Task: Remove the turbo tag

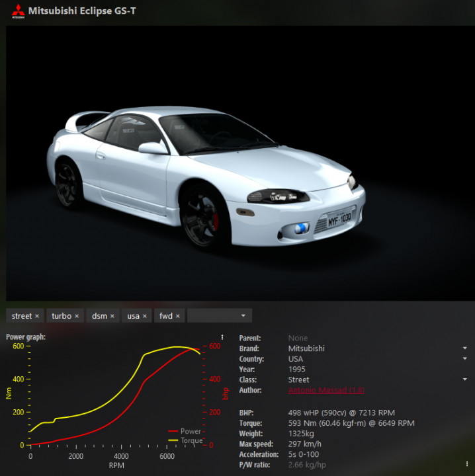Action: click(77, 316)
